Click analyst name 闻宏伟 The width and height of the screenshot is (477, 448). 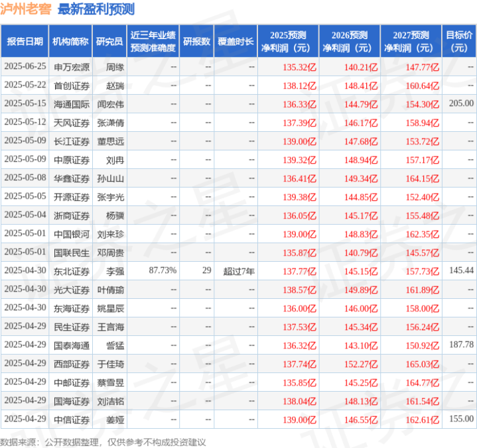[x=110, y=104]
